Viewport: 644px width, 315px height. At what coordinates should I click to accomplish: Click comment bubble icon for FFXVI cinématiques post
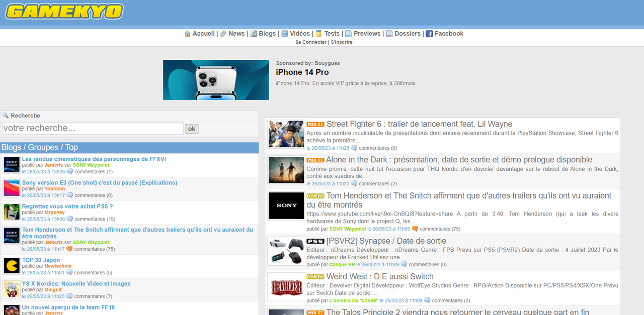(69, 172)
